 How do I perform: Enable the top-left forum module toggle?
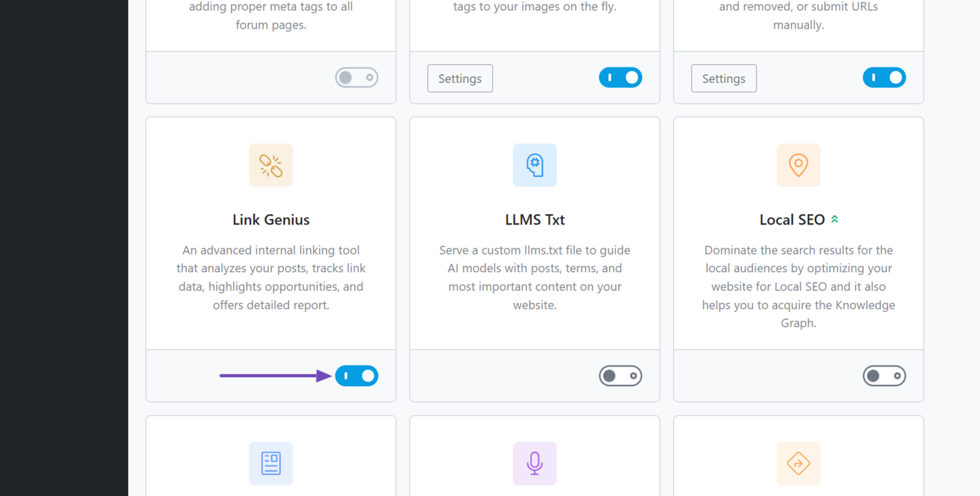point(356,78)
